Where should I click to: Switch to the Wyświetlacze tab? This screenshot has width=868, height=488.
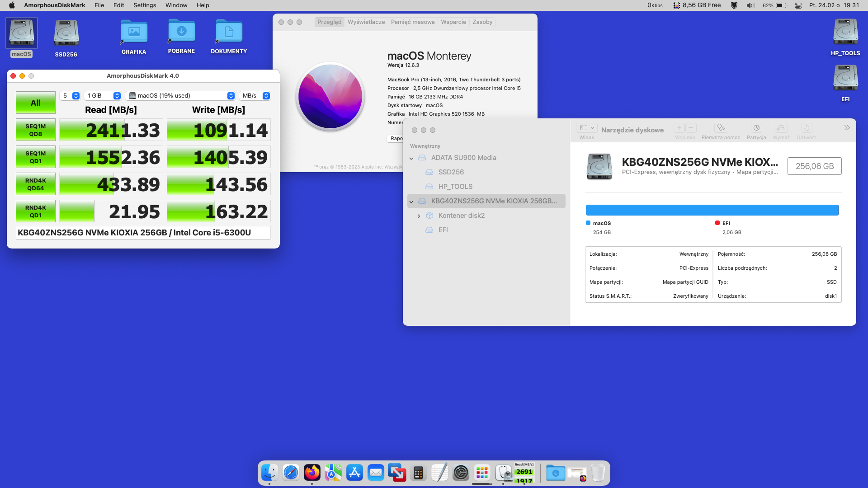click(366, 22)
